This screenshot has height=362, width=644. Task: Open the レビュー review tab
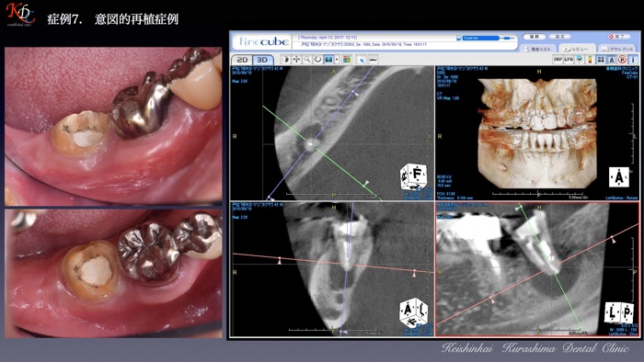[x=578, y=49]
